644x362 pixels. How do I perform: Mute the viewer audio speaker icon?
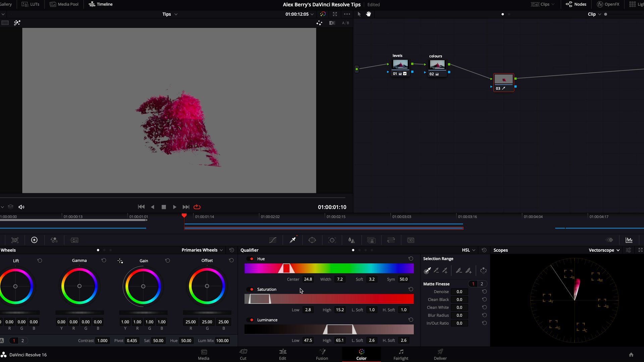coord(21,207)
